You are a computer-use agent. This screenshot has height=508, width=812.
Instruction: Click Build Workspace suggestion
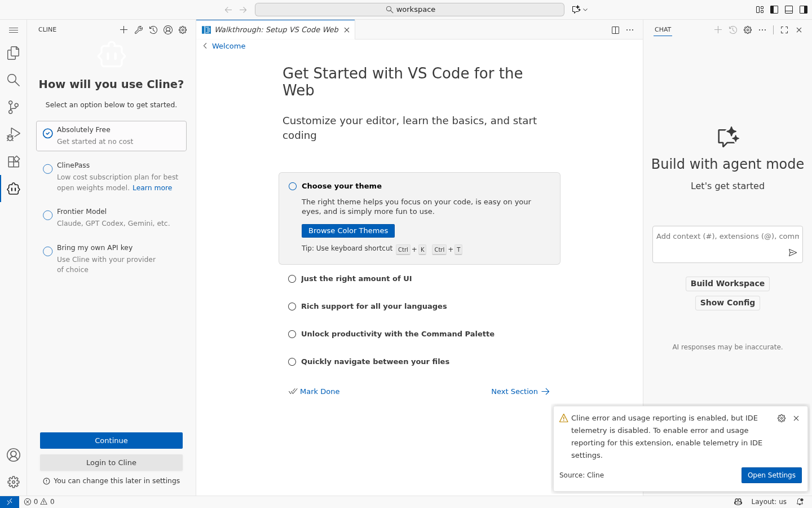pos(727,284)
